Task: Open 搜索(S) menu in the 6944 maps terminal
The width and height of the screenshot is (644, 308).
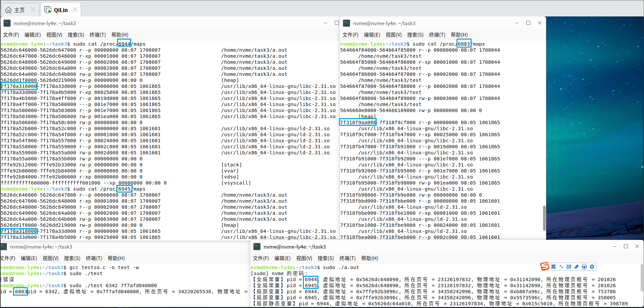Action: tap(76, 35)
